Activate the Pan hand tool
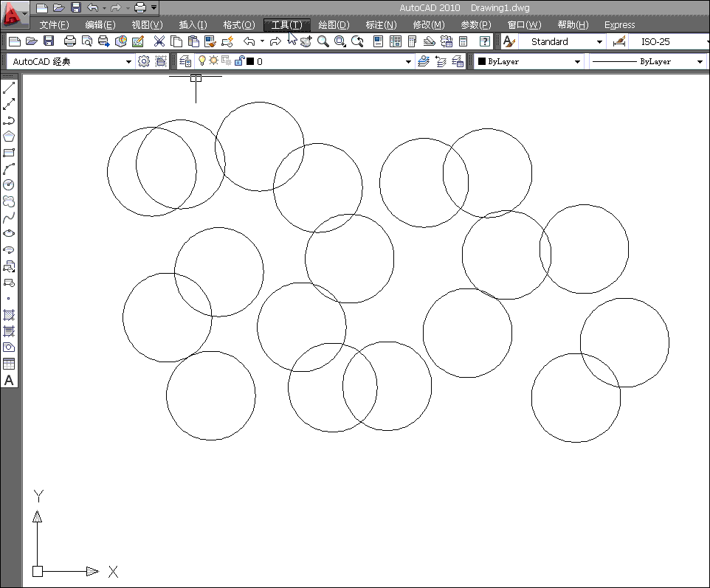The width and height of the screenshot is (710, 588). coord(306,41)
